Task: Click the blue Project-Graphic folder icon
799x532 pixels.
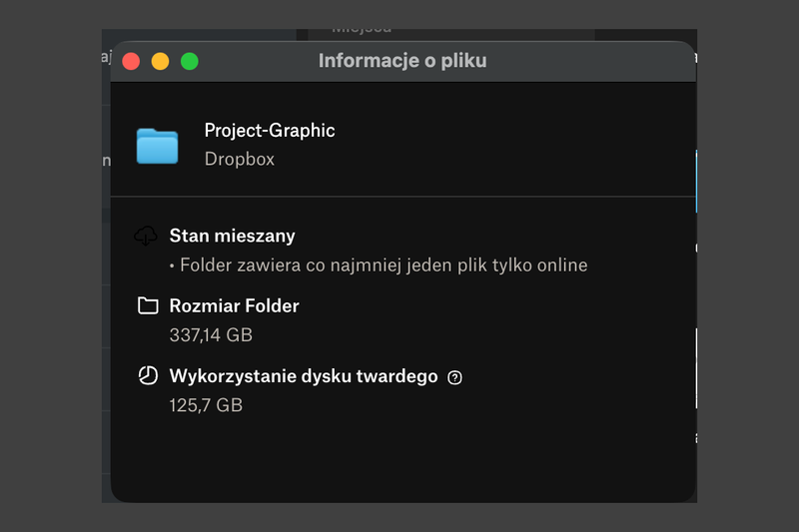Action: click(157, 146)
